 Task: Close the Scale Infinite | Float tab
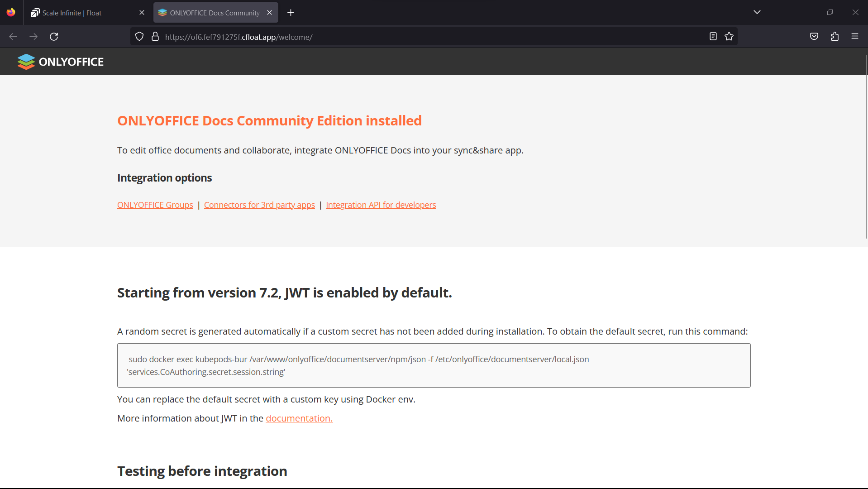pos(142,13)
